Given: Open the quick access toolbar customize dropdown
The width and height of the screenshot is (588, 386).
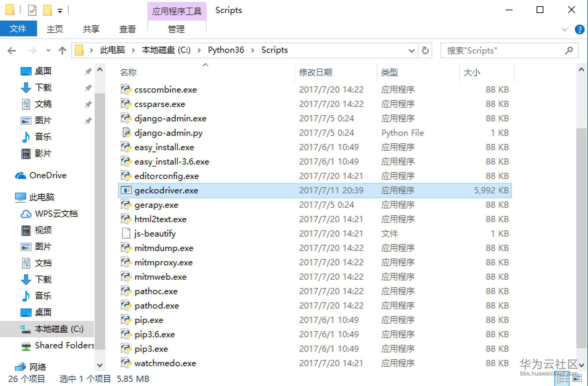Looking at the screenshot, I should pyautogui.click(x=60, y=11).
